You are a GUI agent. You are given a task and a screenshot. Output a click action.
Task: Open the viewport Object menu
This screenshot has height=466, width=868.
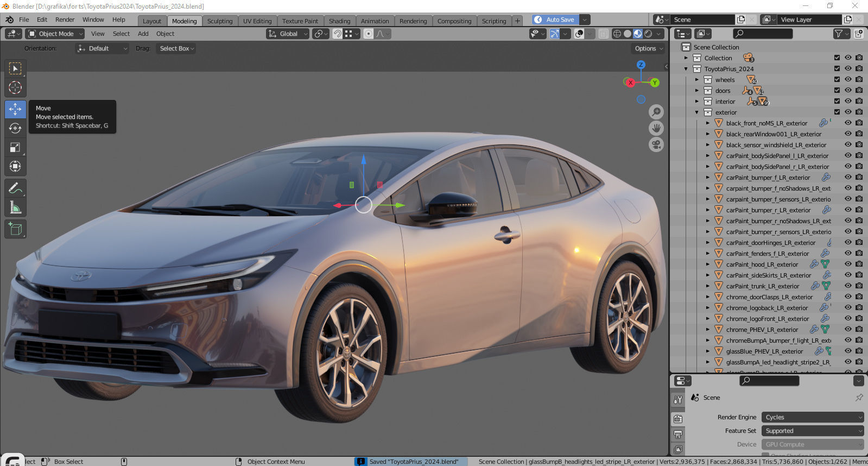(x=165, y=34)
